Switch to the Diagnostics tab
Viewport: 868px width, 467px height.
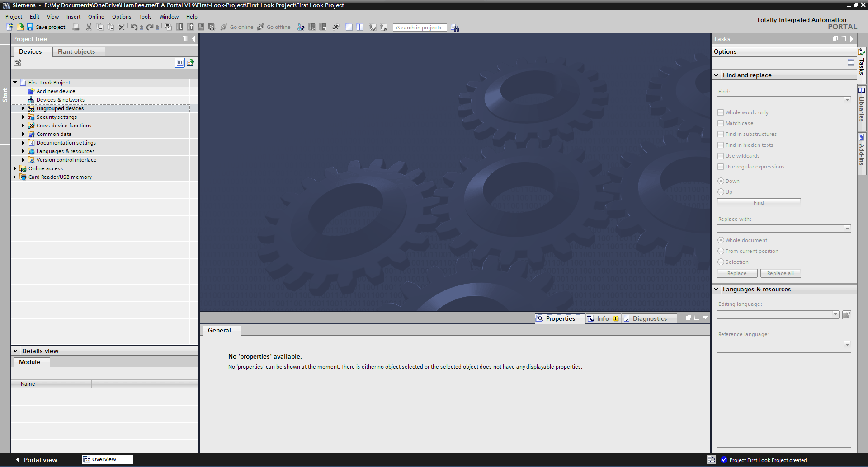point(649,318)
